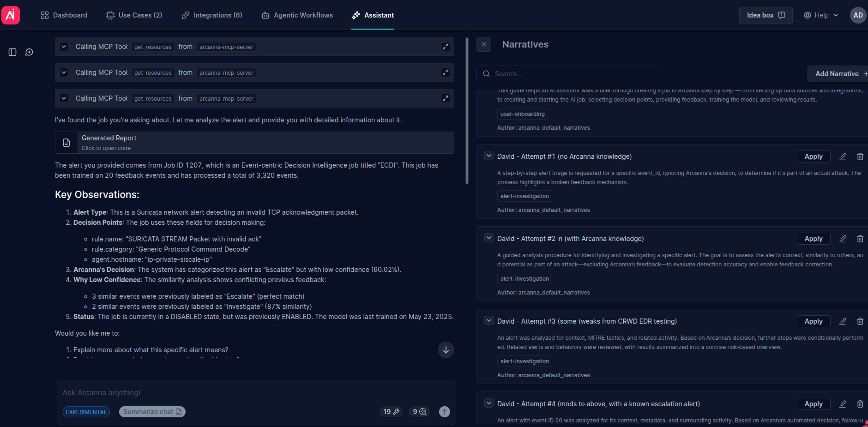The image size is (868, 427).
Task: Select the Assistant tab
Action: [x=373, y=15]
